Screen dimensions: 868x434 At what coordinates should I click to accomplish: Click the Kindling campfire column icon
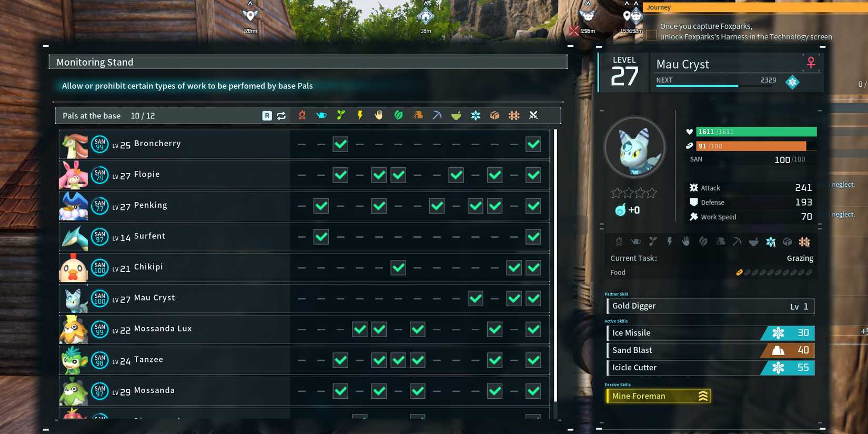point(302,115)
